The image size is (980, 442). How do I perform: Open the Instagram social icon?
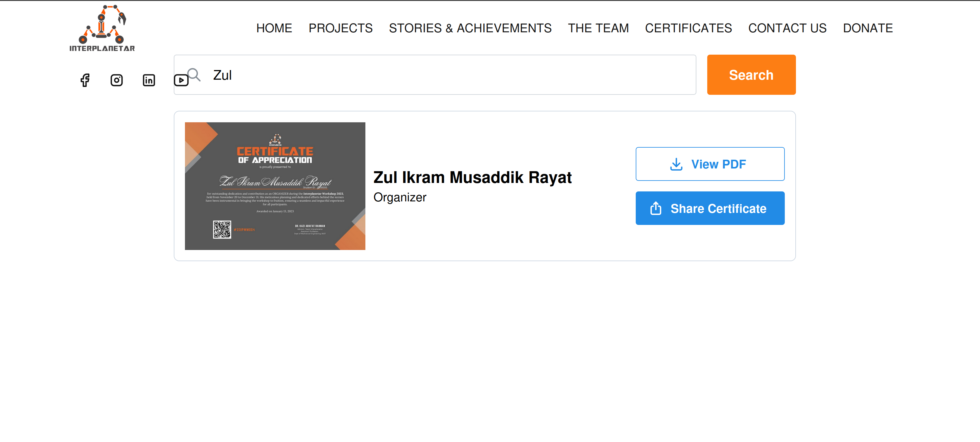(x=116, y=80)
